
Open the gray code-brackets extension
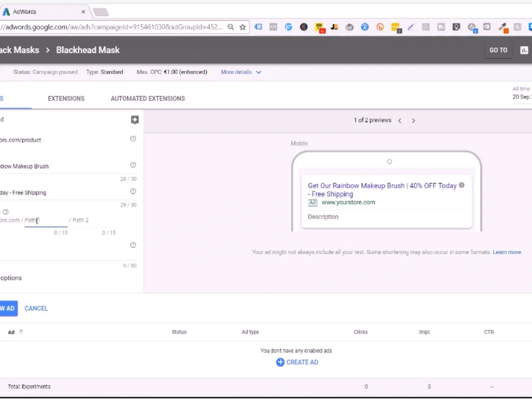[x=273, y=27]
